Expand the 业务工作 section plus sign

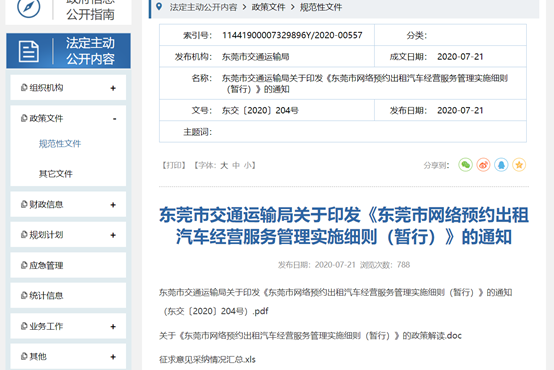pyautogui.click(x=113, y=327)
